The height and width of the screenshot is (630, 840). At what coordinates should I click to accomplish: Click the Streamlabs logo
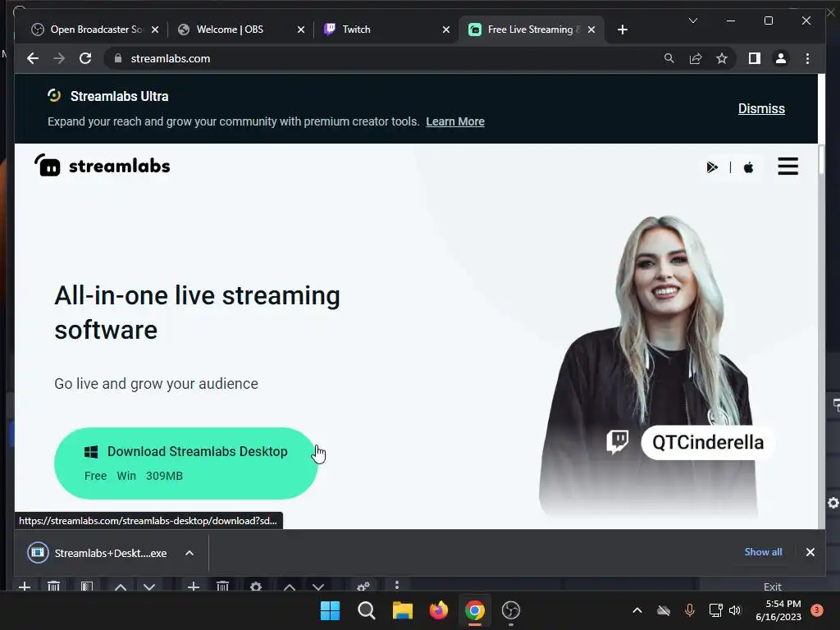[x=102, y=166]
